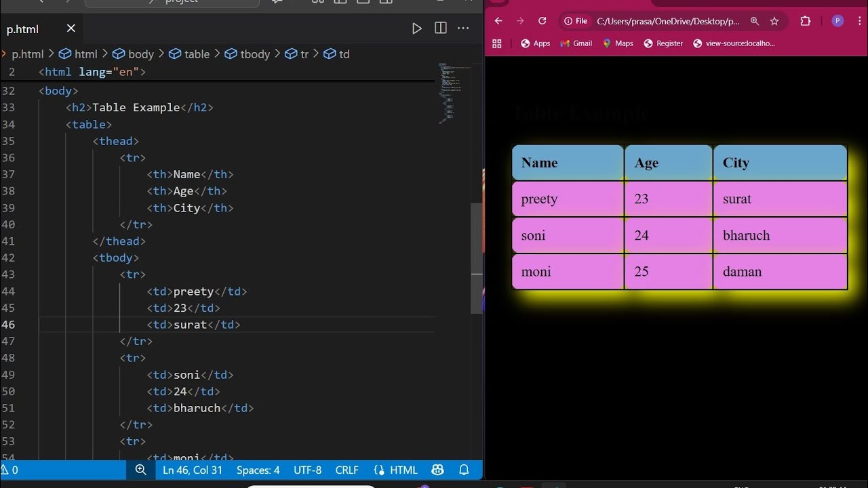Click the warnings count in status bar

9,470
